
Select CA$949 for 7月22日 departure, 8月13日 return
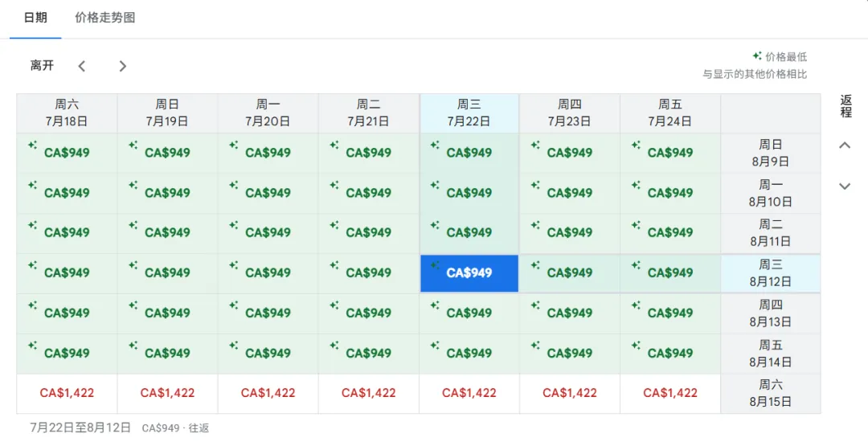469,313
